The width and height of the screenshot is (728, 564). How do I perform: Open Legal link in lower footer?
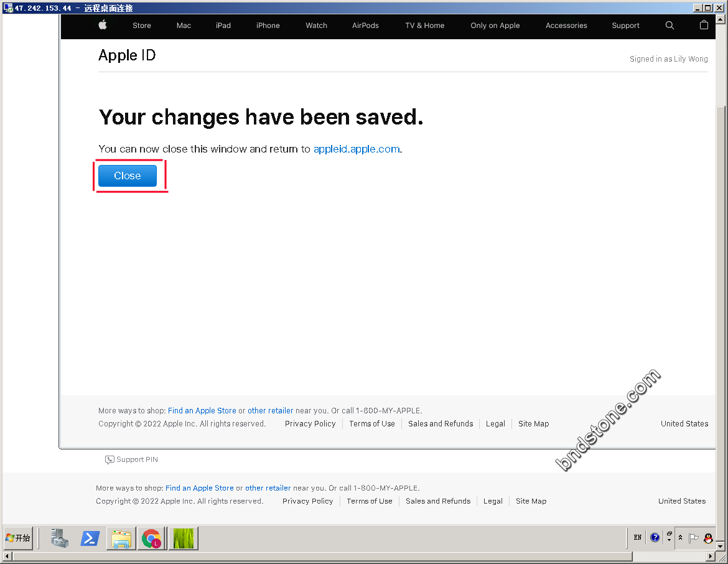(x=493, y=501)
